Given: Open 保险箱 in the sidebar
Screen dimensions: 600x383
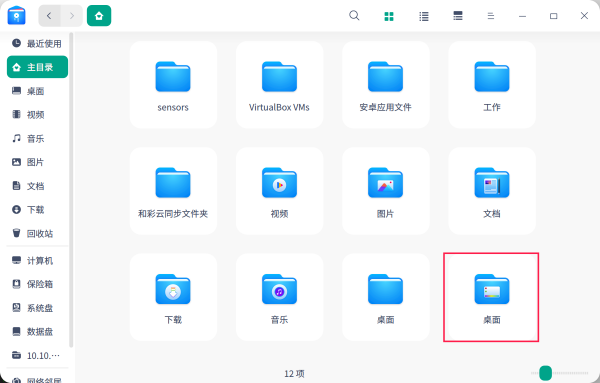Looking at the screenshot, I should tap(37, 284).
